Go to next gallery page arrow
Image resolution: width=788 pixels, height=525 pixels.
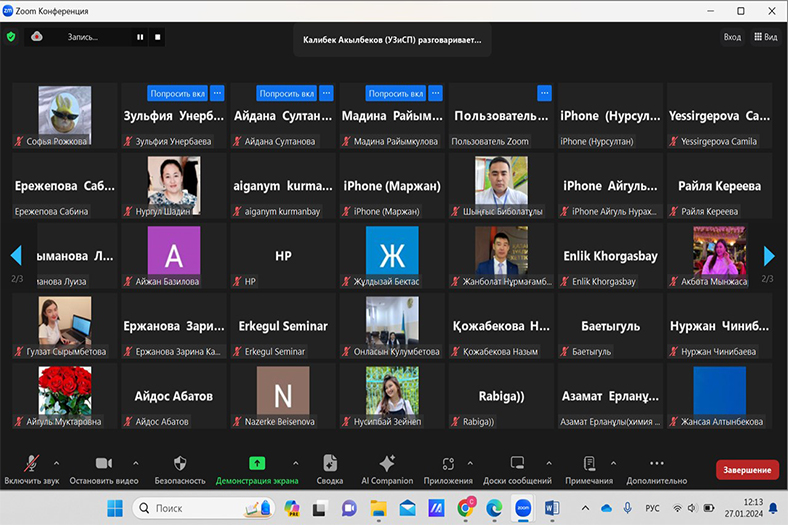768,257
